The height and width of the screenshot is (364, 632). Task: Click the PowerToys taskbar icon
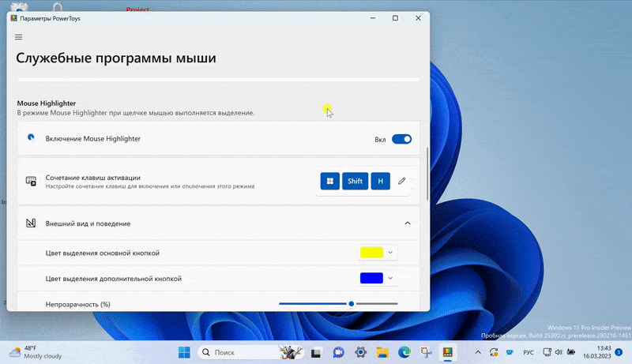(x=448, y=352)
